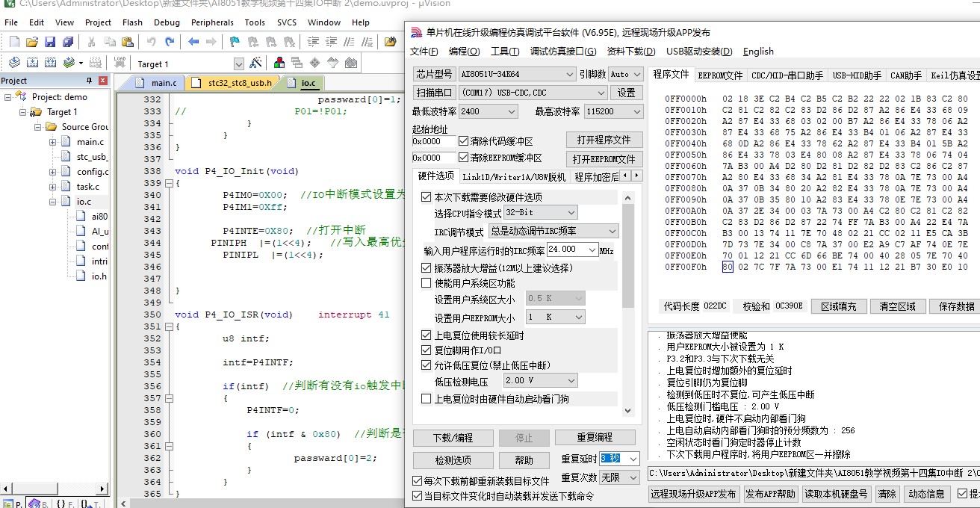Save the current file via floppy icon
The width and height of the screenshot is (980, 508).
tap(50, 42)
